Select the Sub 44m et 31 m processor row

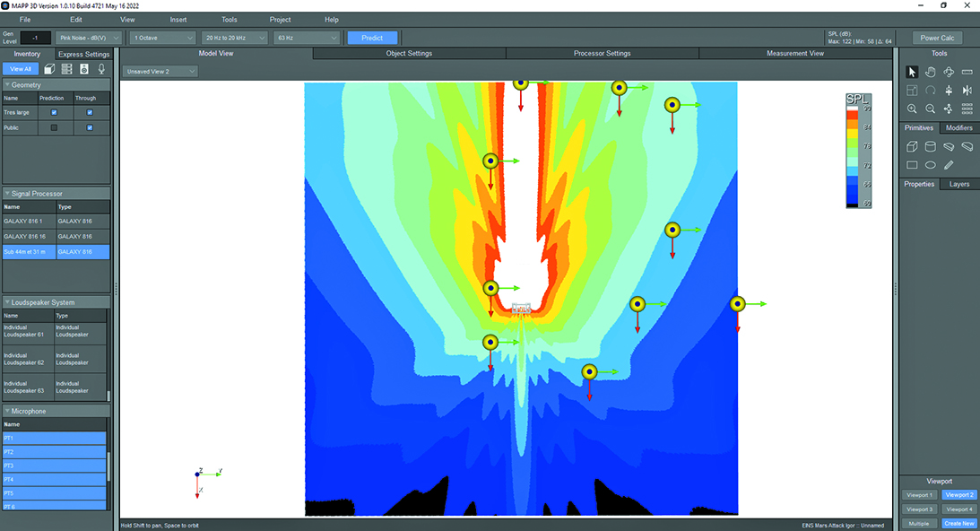[x=56, y=252]
